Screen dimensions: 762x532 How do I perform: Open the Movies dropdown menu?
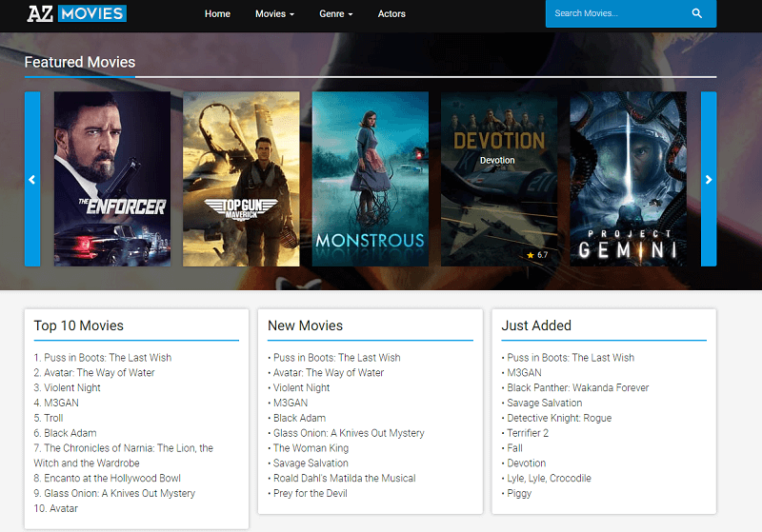tap(274, 14)
